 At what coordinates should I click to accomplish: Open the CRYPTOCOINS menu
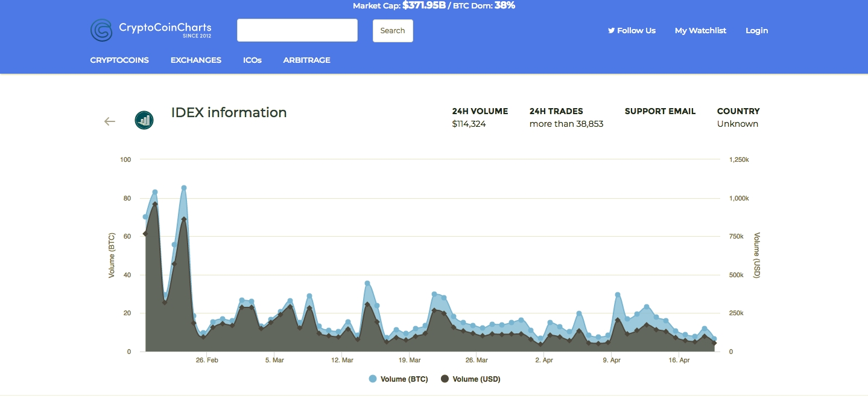pos(119,60)
